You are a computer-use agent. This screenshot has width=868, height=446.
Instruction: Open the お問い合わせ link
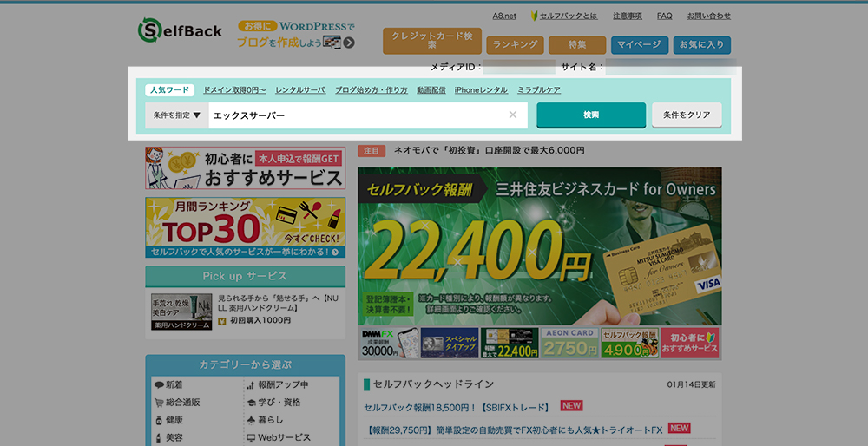[x=709, y=16]
